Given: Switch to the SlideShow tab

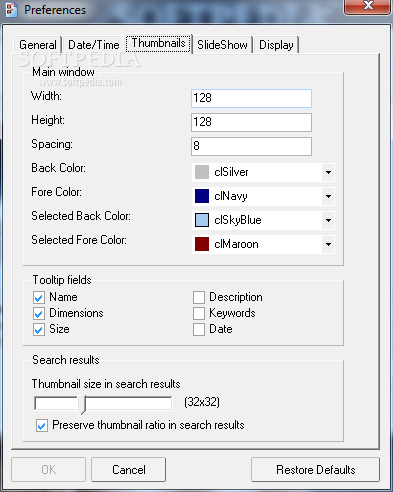Looking at the screenshot, I should pyautogui.click(x=222, y=45).
